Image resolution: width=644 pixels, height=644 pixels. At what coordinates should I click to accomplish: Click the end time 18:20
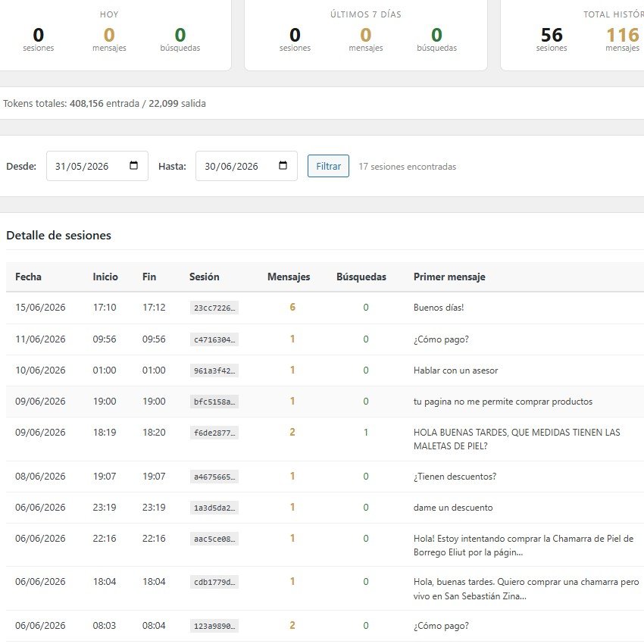coord(154,433)
